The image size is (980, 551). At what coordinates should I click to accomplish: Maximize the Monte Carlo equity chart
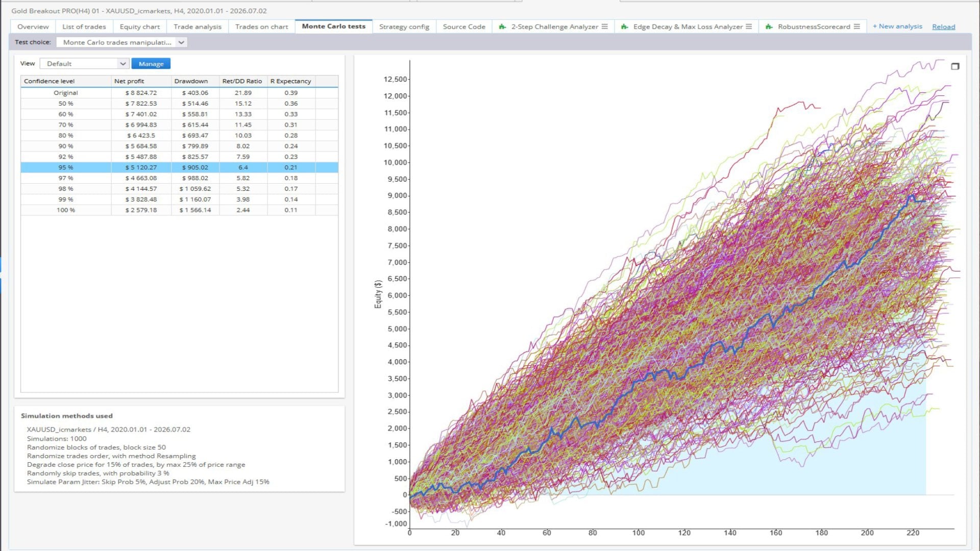tap(955, 66)
